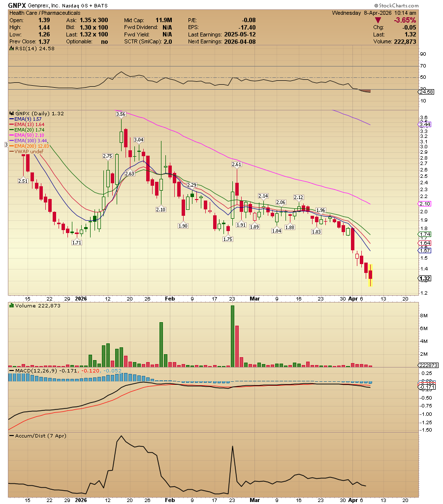Click the StockCharts.com copyright text
443x504 pixels.
396,5
